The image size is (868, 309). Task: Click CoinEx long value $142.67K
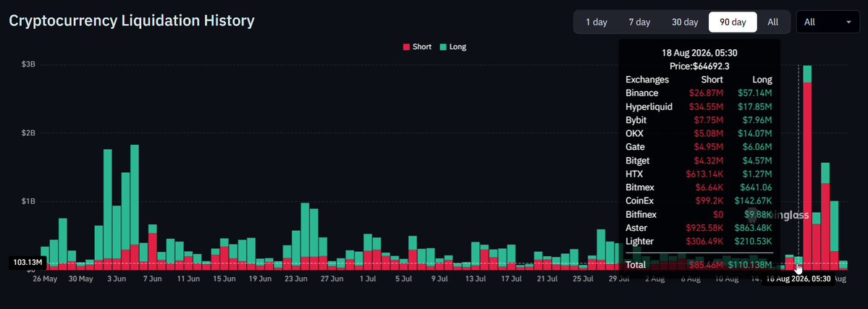point(754,201)
